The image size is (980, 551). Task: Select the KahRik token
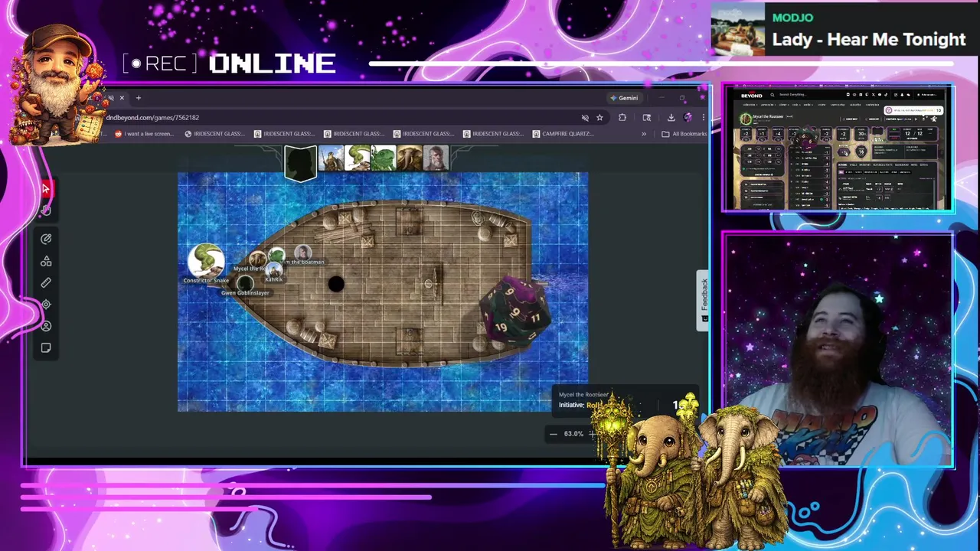273,270
